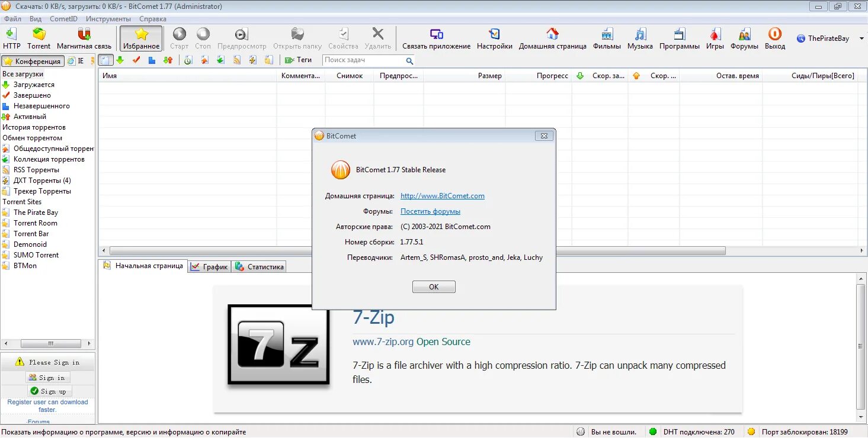
Task: Toggle the Избранное (Favorites) view
Action: [x=141, y=38]
